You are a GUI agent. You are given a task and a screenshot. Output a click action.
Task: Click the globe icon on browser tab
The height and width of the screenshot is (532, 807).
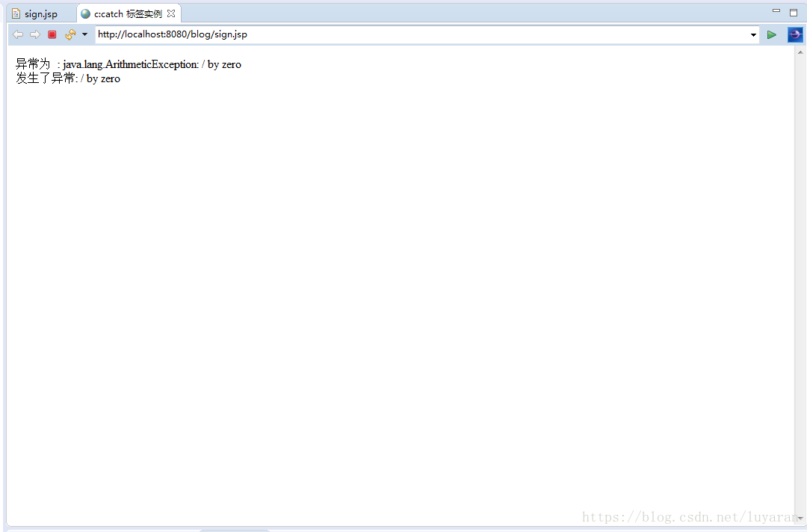(x=85, y=14)
